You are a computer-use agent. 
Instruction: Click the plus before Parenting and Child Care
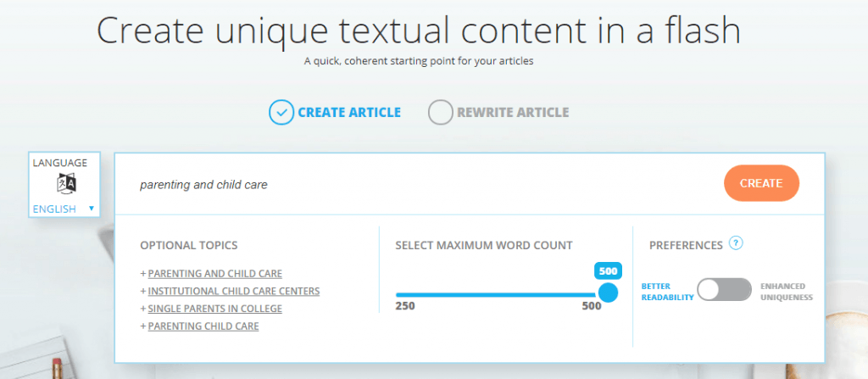click(x=143, y=274)
